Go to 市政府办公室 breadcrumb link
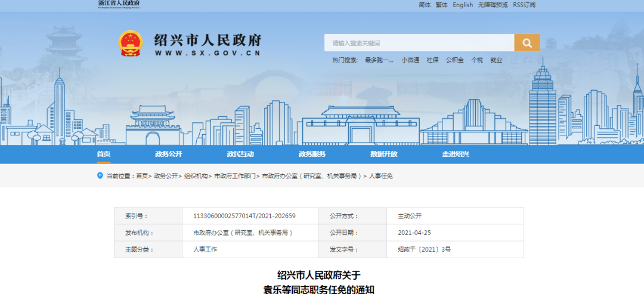 [312, 176]
